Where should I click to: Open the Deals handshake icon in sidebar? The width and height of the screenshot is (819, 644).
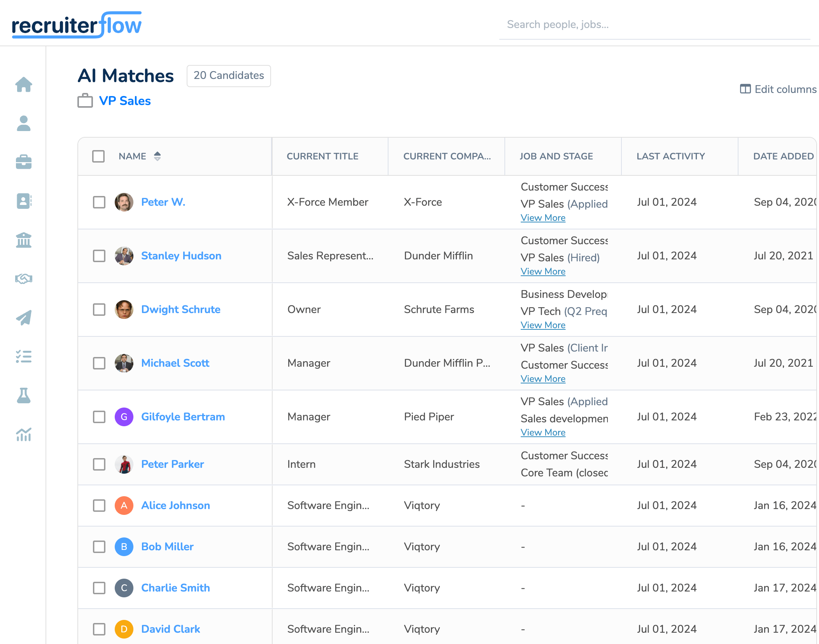point(24,278)
